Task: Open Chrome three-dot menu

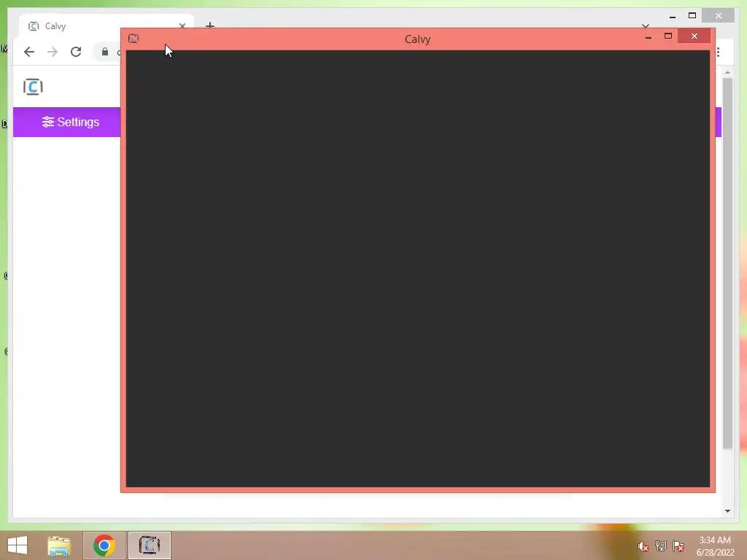Action: pyautogui.click(x=718, y=52)
